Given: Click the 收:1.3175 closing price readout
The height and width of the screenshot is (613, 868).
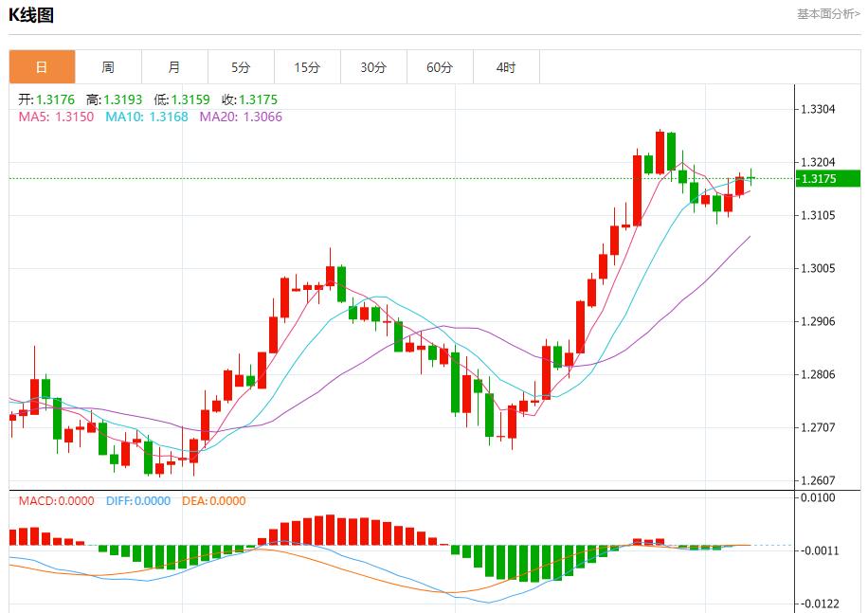Looking at the screenshot, I should pyautogui.click(x=249, y=99).
